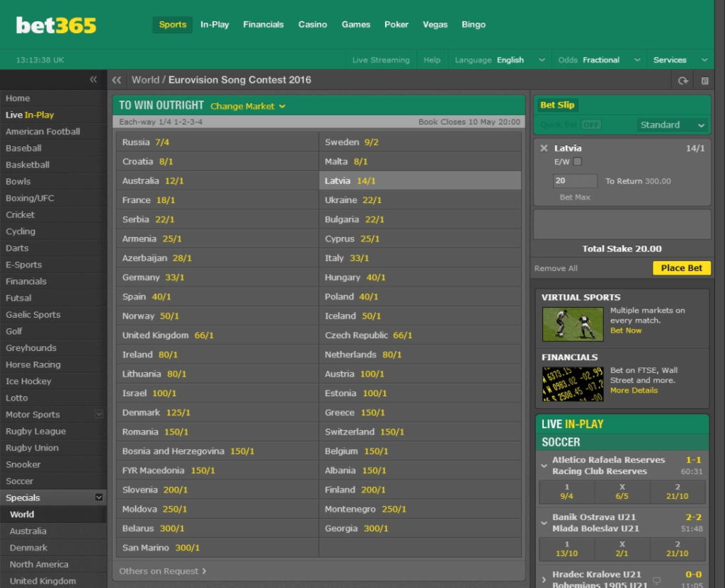Open Soccer in the sidebar
The image size is (725, 588).
coord(53,480)
